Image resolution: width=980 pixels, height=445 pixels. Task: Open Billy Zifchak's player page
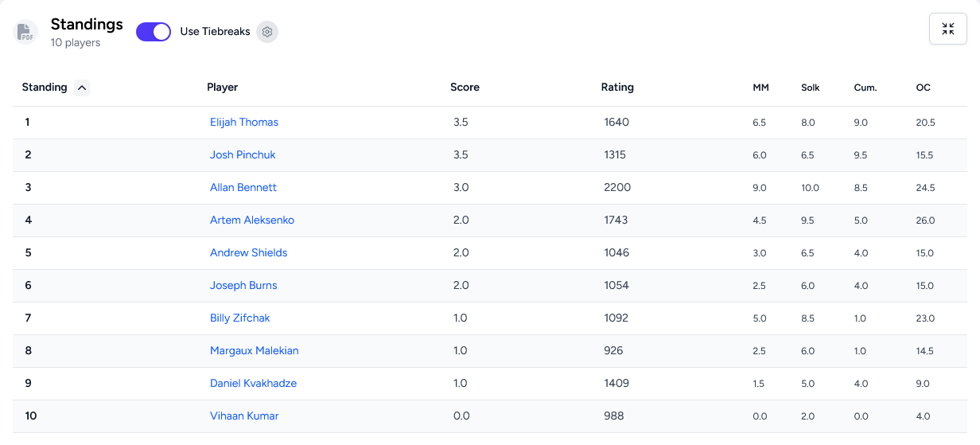(x=239, y=318)
